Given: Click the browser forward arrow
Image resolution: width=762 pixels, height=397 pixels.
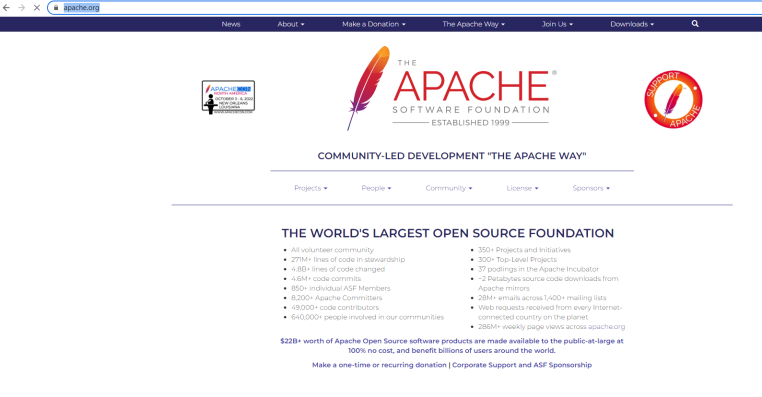Looking at the screenshot, I should pyautogui.click(x=21, y=8).
